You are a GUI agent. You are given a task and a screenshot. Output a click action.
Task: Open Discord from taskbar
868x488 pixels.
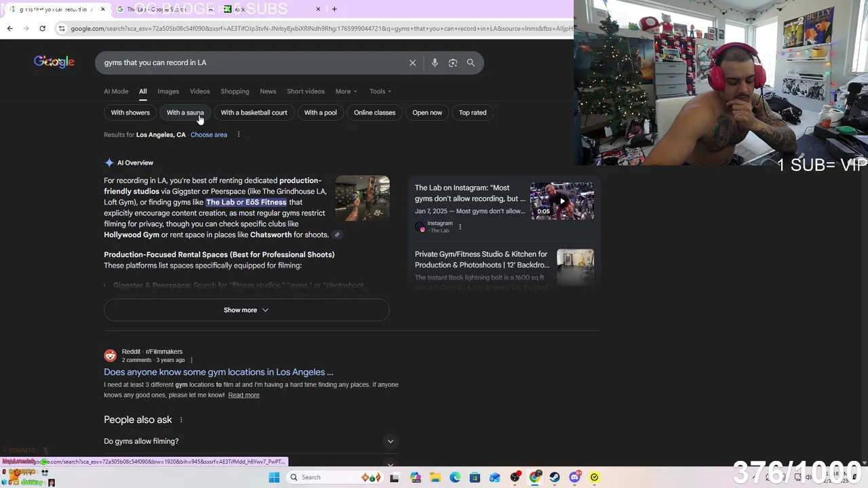(575, 477)
